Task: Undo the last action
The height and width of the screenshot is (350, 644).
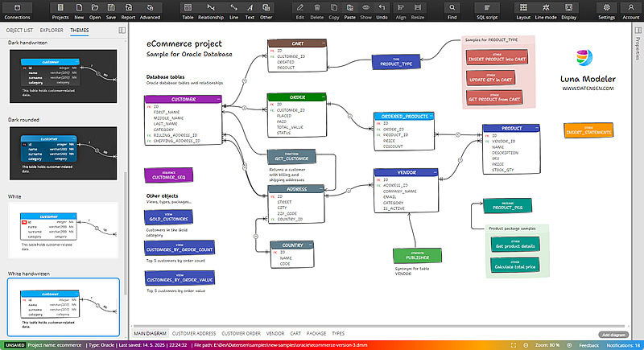Action: point(382,11)
